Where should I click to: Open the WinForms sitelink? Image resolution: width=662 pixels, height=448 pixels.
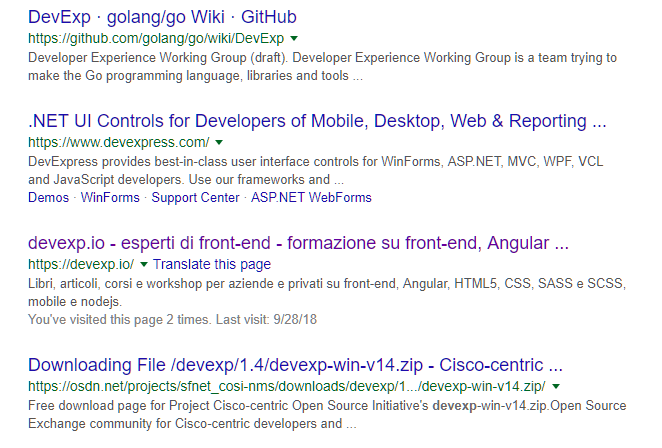[110, 198]
